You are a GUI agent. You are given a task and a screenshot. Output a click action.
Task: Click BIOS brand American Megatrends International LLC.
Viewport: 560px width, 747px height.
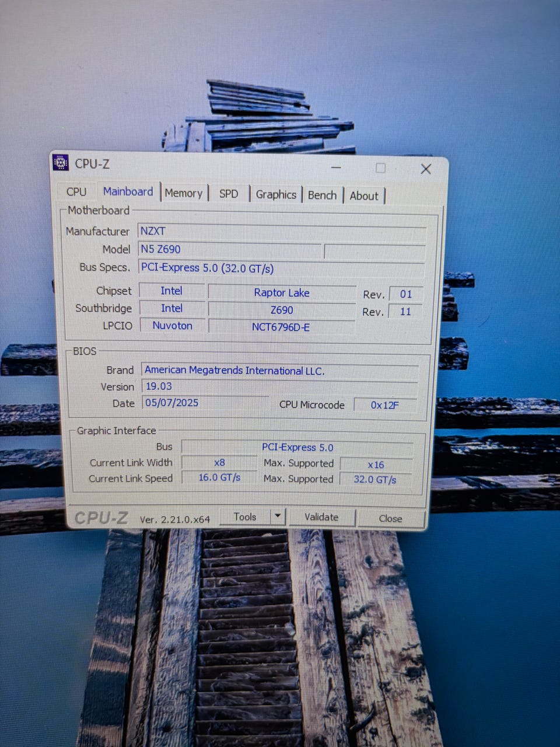[x=280, y=371]
